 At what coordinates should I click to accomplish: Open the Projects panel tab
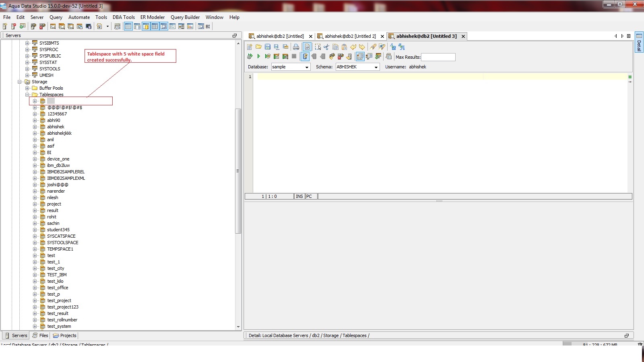pyautogui.click(x=64, y=335)
